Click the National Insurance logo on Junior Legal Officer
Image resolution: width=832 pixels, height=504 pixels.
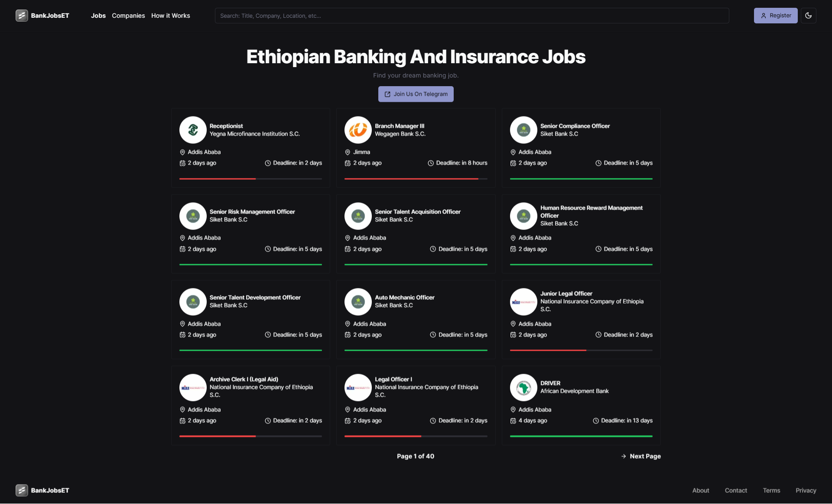tap(523, 302)
